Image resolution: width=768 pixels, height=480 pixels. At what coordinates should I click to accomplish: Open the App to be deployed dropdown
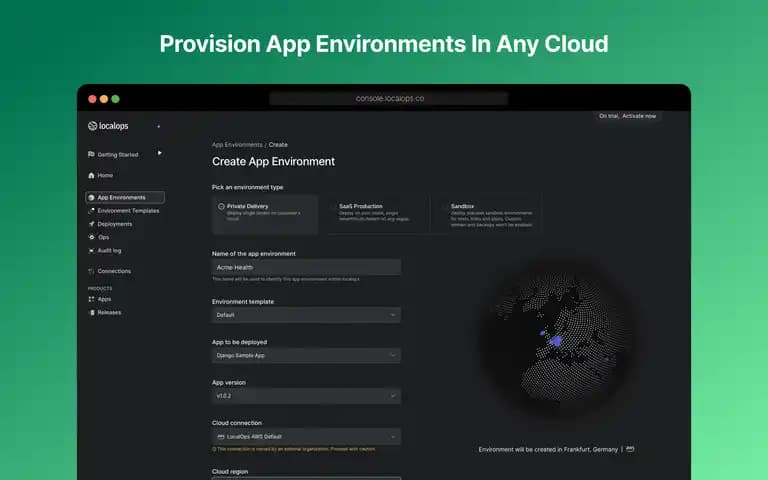tap(307, 356)
